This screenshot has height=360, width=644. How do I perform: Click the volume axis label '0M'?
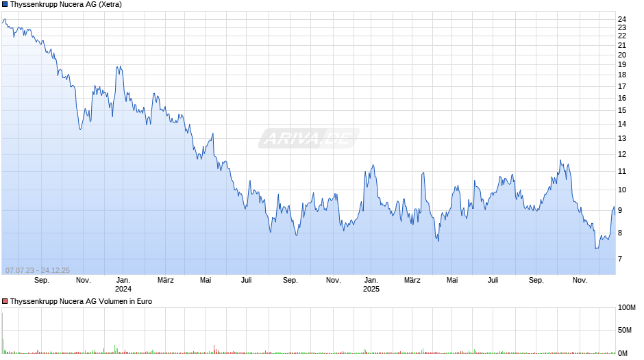pyautogui.click(x=623, y=353)
